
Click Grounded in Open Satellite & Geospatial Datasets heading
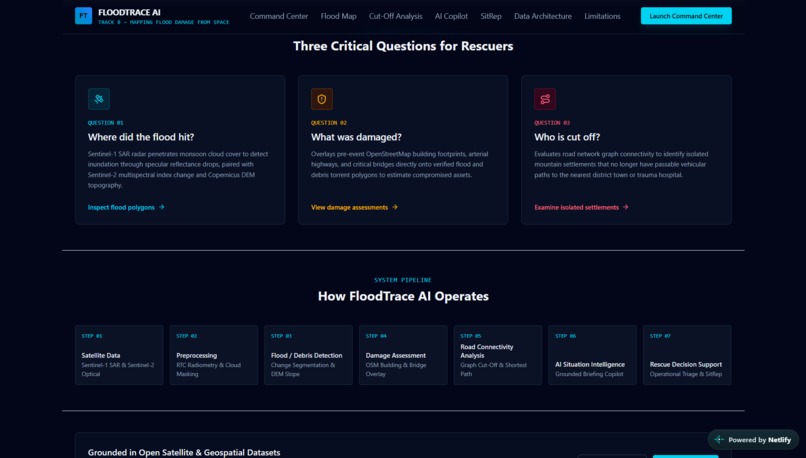pyautogui.click(x=184, y=452)
